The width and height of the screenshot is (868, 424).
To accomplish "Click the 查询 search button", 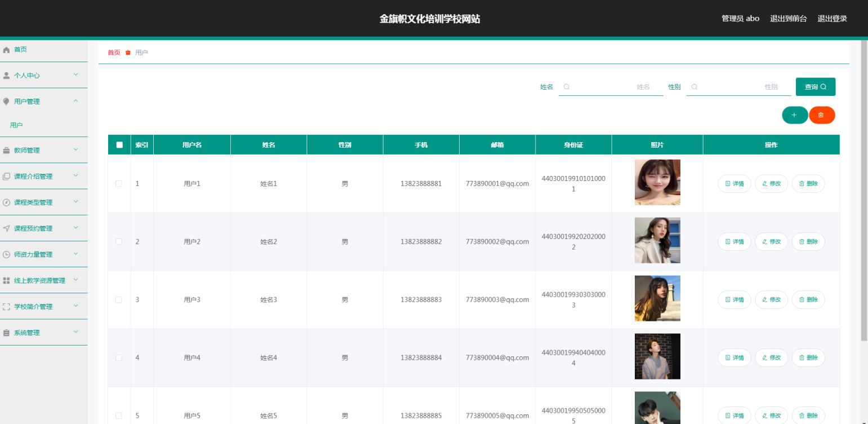I will click(816, 87).
